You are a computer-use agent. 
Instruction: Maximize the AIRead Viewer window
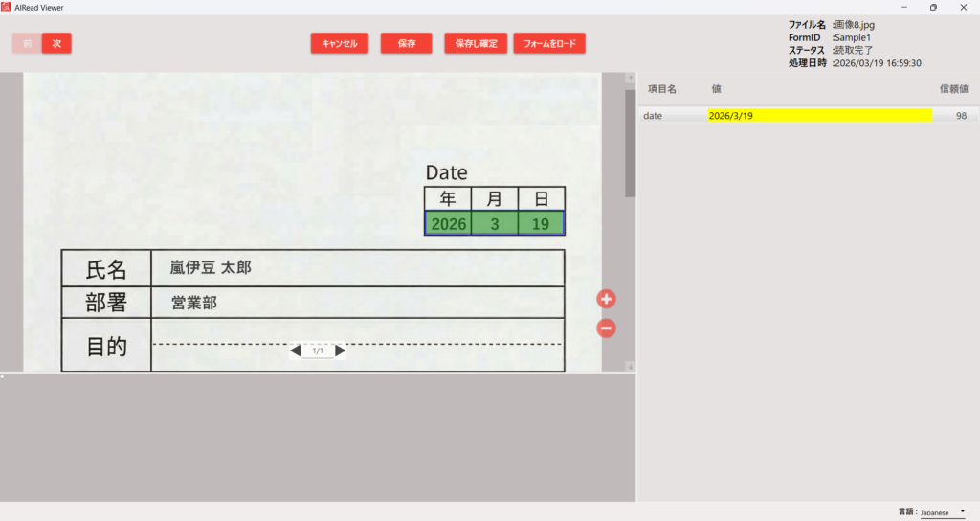click(x=933, y=7)
